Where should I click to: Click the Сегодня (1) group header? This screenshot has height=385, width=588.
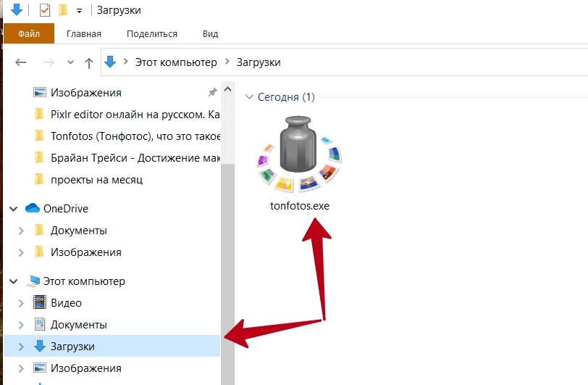click(x=286, y=97)
